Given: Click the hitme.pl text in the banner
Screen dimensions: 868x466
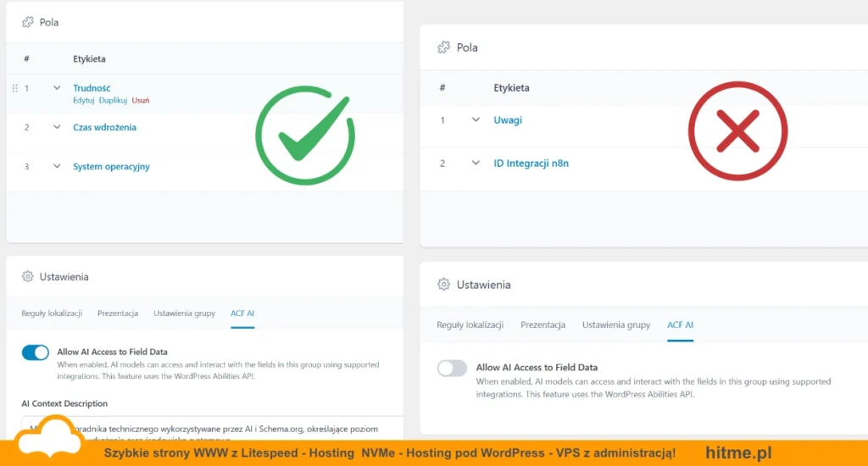Looking at the screenshot, I should tap(738, 452).
